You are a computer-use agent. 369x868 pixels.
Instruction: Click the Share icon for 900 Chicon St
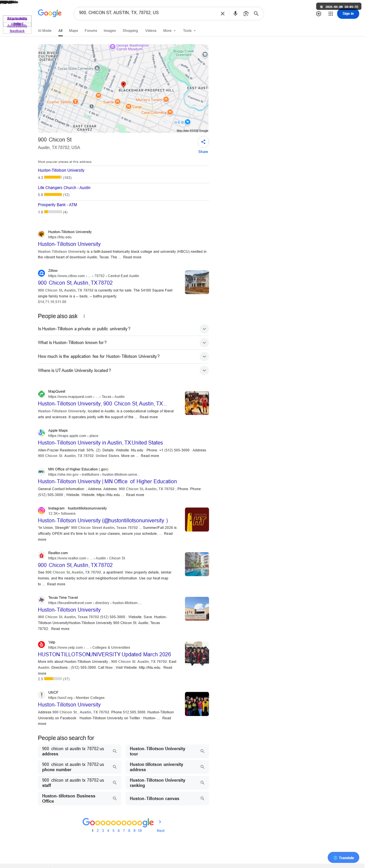pos(203,142)
